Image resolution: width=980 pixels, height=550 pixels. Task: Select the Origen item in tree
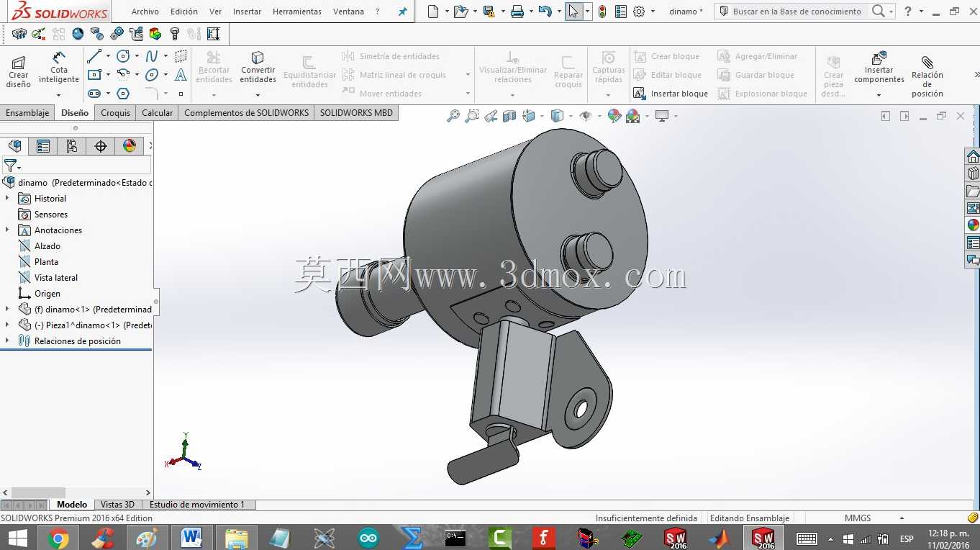[47, 293]
